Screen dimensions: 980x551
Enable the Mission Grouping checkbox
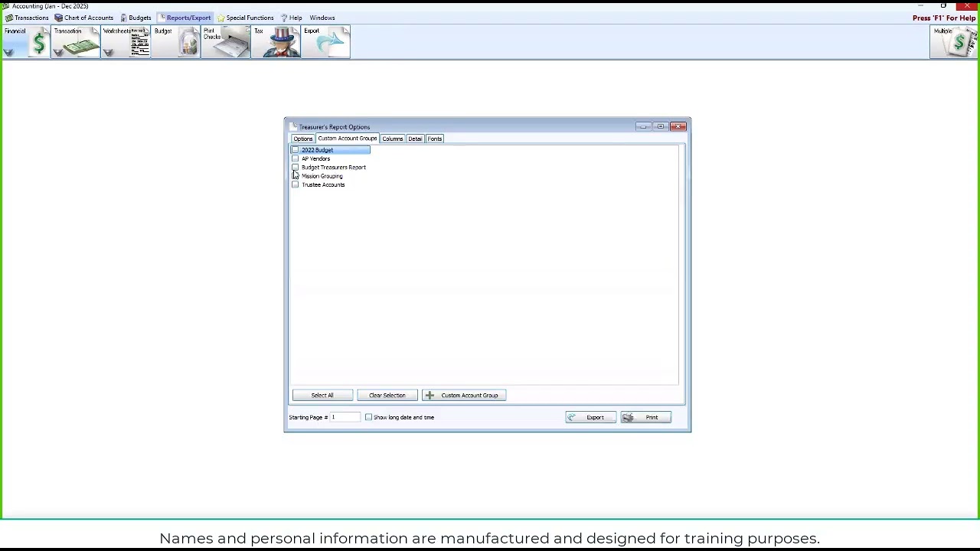(x=296, y=176)
